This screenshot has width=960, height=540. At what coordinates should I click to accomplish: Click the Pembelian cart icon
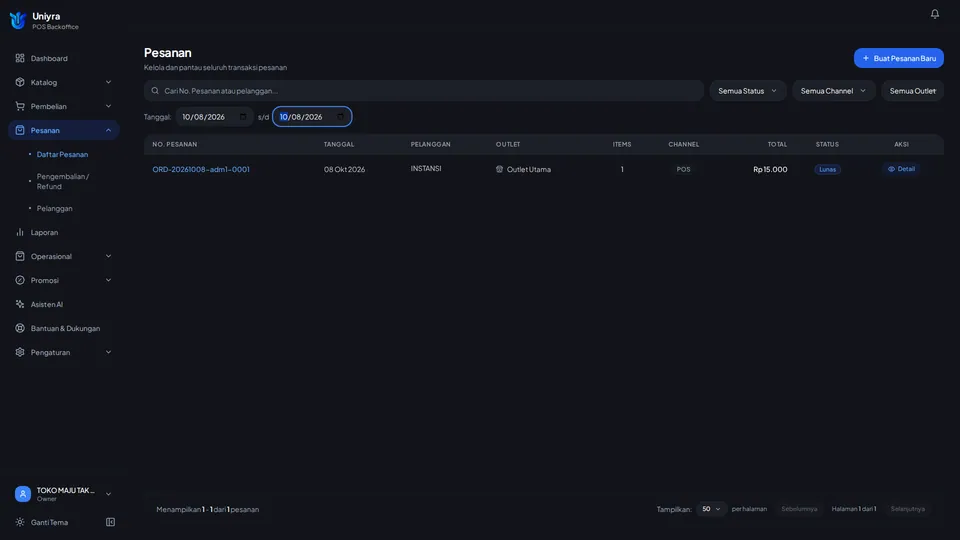(20, 106)
